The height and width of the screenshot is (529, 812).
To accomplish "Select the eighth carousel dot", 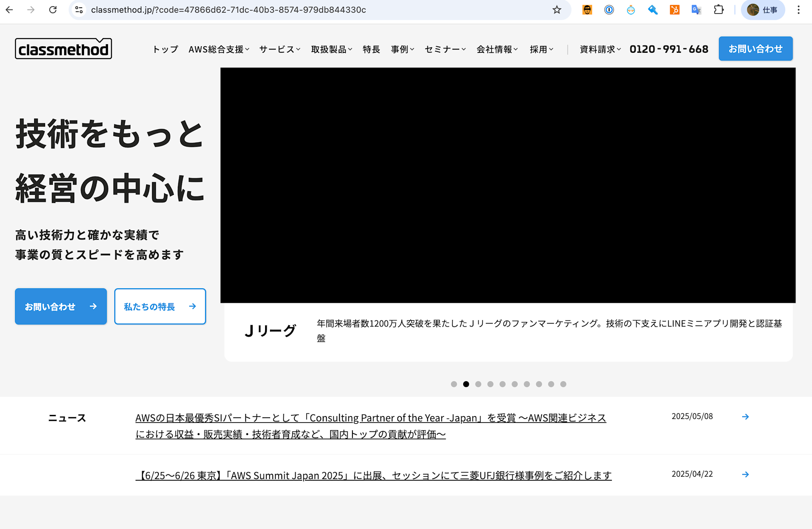I will [539, 384].
